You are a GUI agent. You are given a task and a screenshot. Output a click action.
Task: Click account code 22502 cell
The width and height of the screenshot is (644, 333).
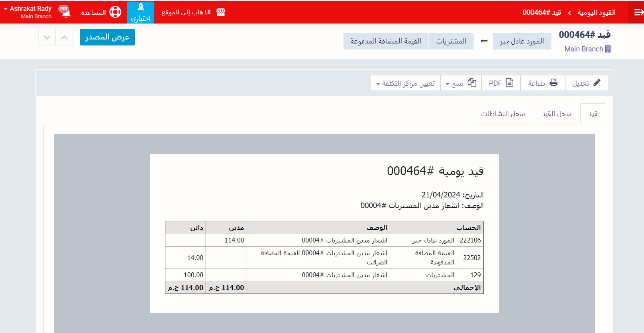coord(470,258)
